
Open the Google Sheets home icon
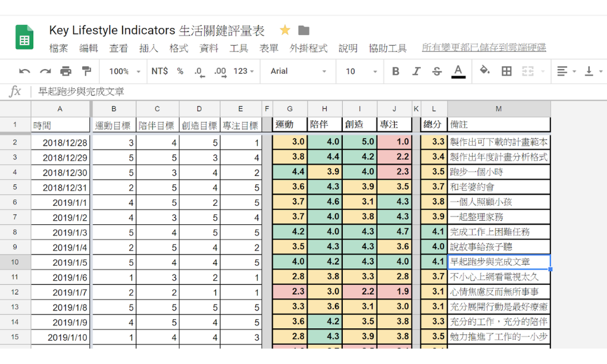pos(24,37)
